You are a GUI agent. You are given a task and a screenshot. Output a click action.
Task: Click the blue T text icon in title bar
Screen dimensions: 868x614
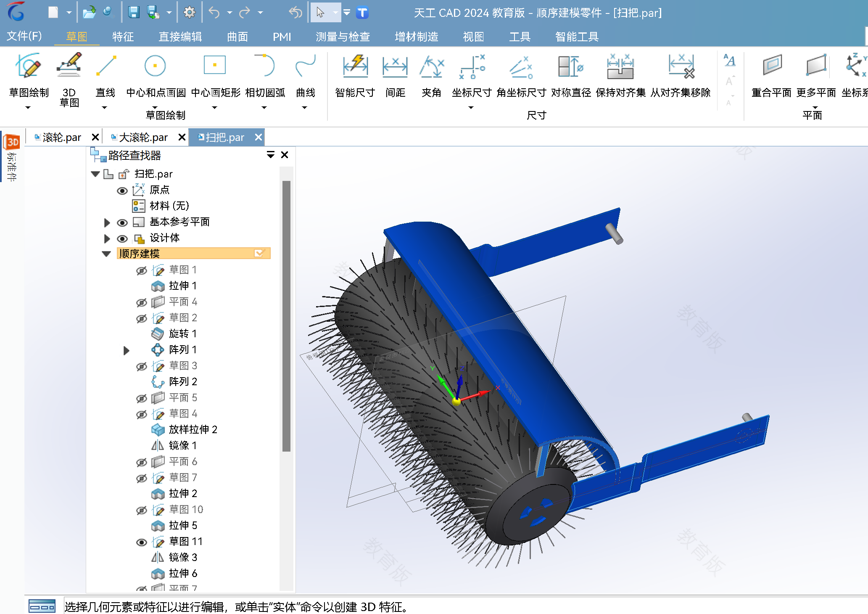tap(362, 13)
